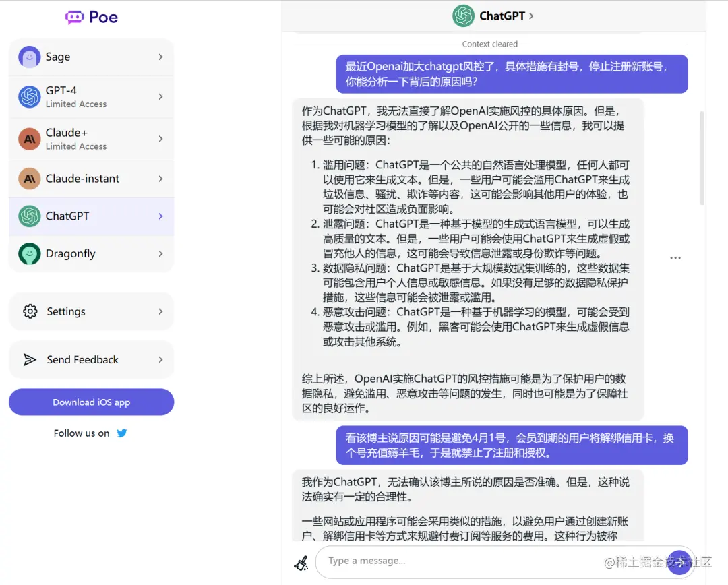The image size is (728, 585).
Task: Open the Sage bot avatar
Action: click(x=28, y=57)
